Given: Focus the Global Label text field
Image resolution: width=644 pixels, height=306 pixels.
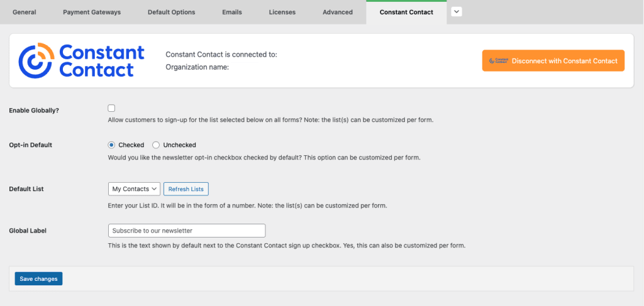Looking at the screenshot, I should [x=187, y=231].
